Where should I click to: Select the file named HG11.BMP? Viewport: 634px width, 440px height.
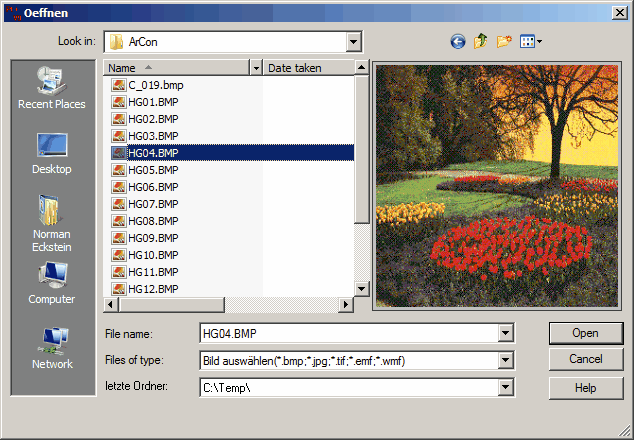pos(153,272)
